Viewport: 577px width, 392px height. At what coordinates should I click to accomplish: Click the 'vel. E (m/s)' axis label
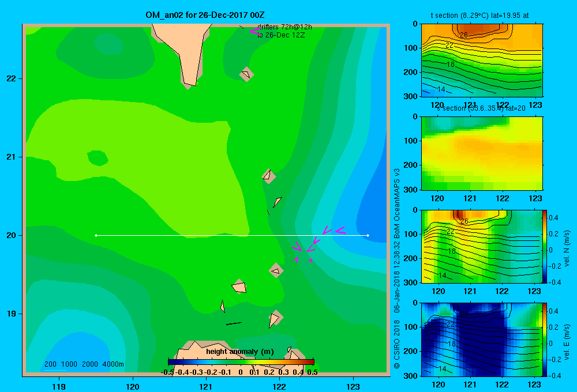click(567, 342)
